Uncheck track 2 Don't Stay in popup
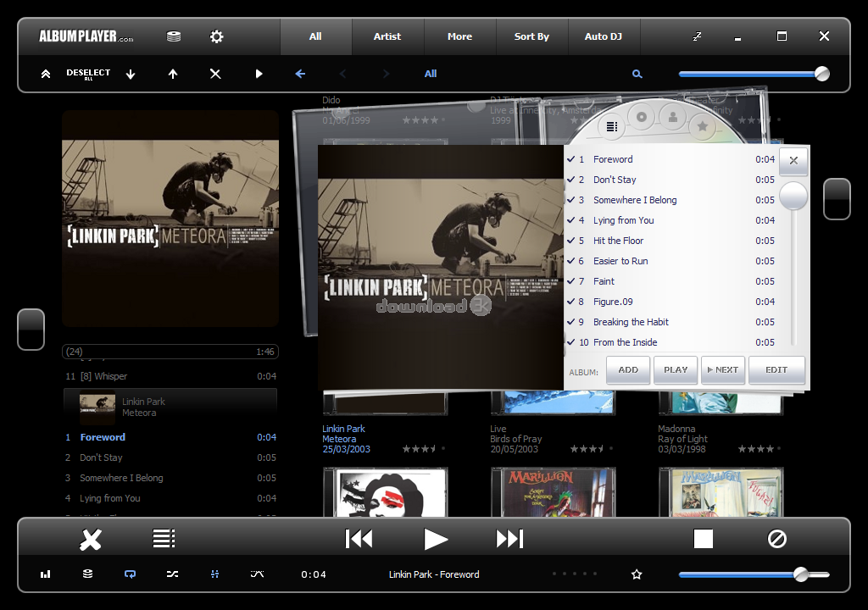This screenshot has height=610, width=868. 571,180
